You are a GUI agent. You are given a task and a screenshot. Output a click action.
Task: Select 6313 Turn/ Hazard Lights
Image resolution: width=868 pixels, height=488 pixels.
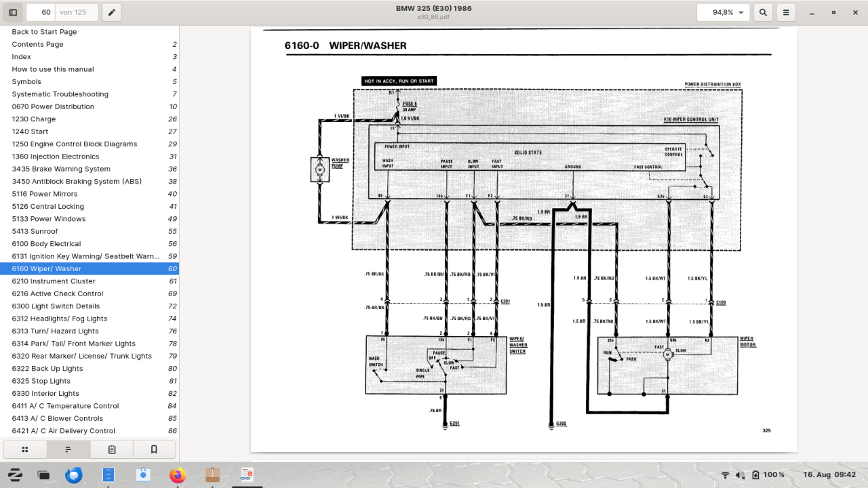point(90,331)
